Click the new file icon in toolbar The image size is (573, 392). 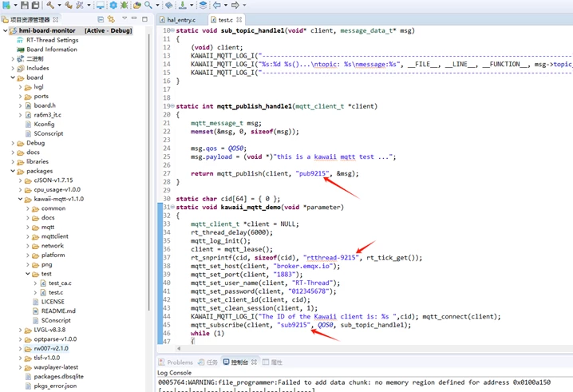[x=6, y=5]
